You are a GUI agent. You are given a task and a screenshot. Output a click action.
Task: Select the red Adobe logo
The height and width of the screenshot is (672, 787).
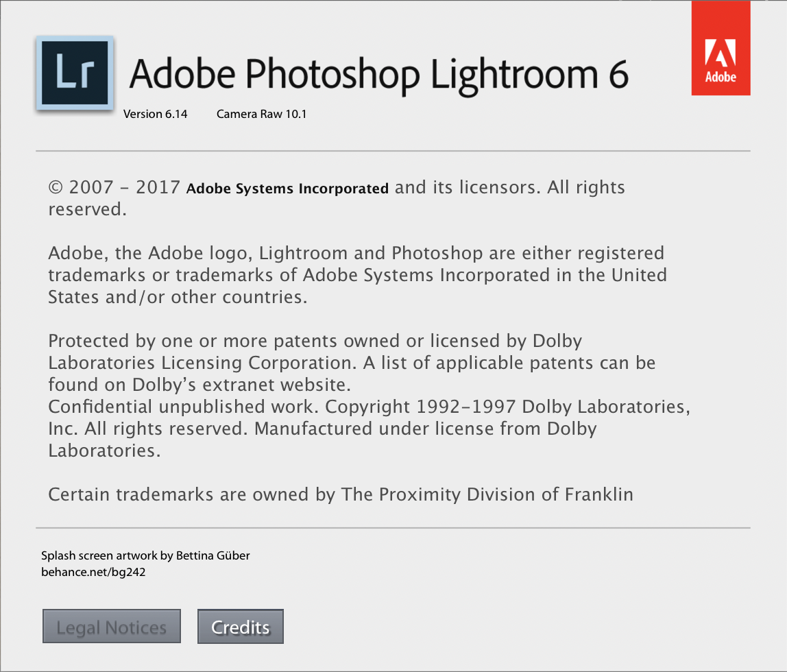[x=721, y=48]
